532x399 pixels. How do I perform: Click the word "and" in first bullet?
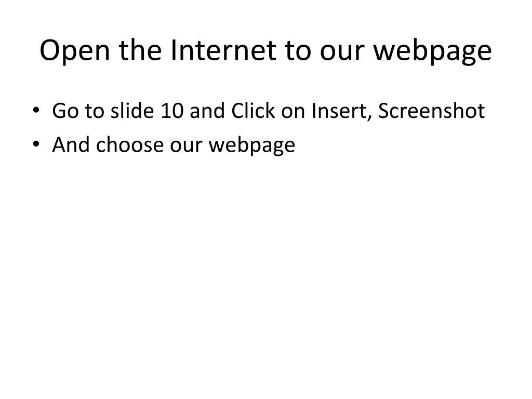[x=207, y=111]
